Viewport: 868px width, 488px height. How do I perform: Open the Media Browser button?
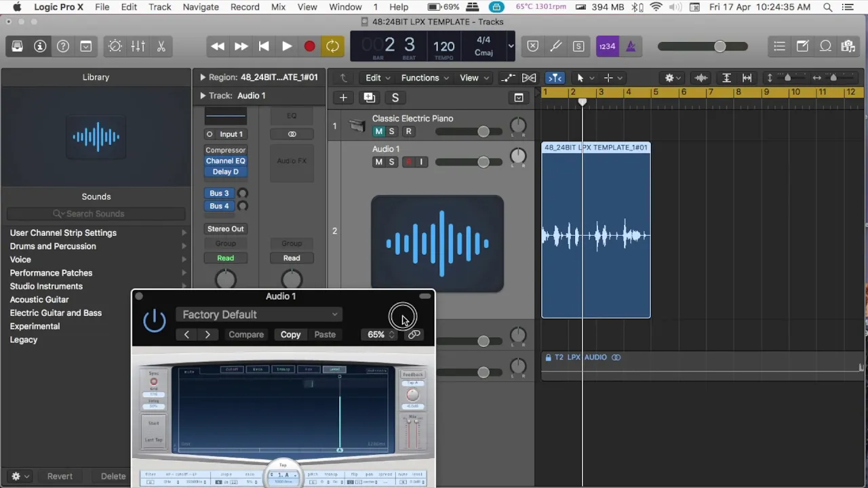(x=848, y=46)
